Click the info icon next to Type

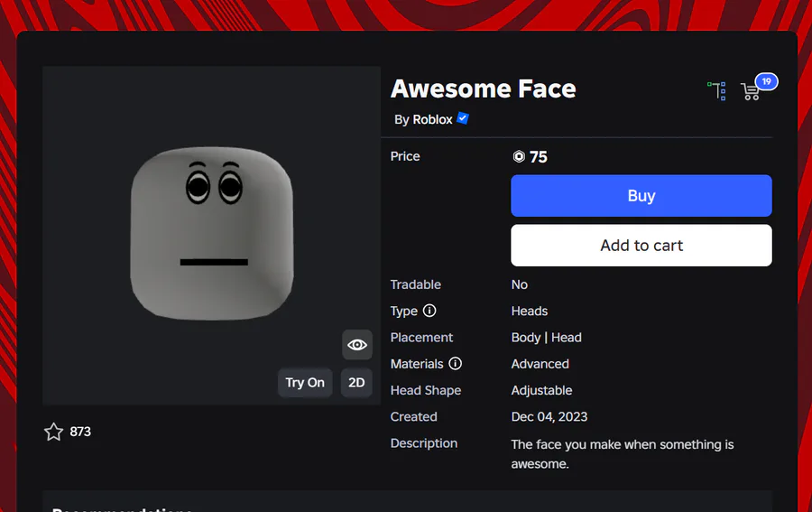pos(429,311)
